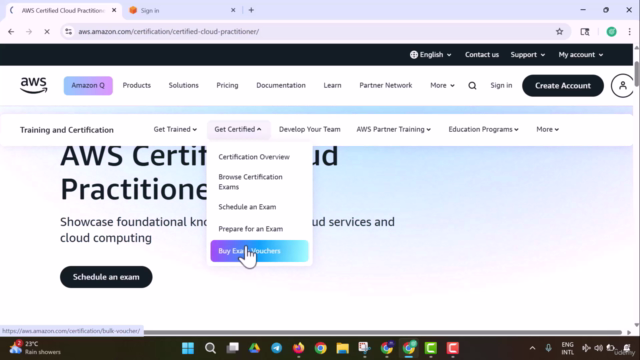Click the Amazon Q button
This screenshot has width=640, height=360.
pyautogui.click(x=88, y=85)
